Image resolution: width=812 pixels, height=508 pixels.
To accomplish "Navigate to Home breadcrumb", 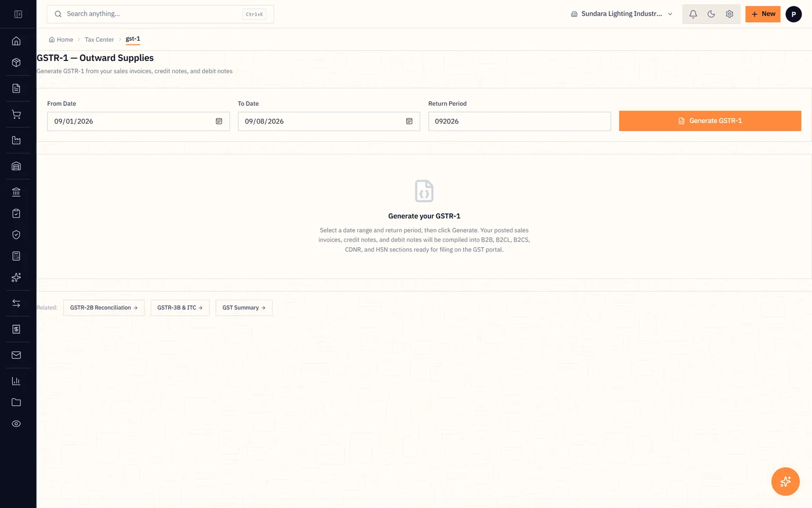I will [x=61, y=39].
